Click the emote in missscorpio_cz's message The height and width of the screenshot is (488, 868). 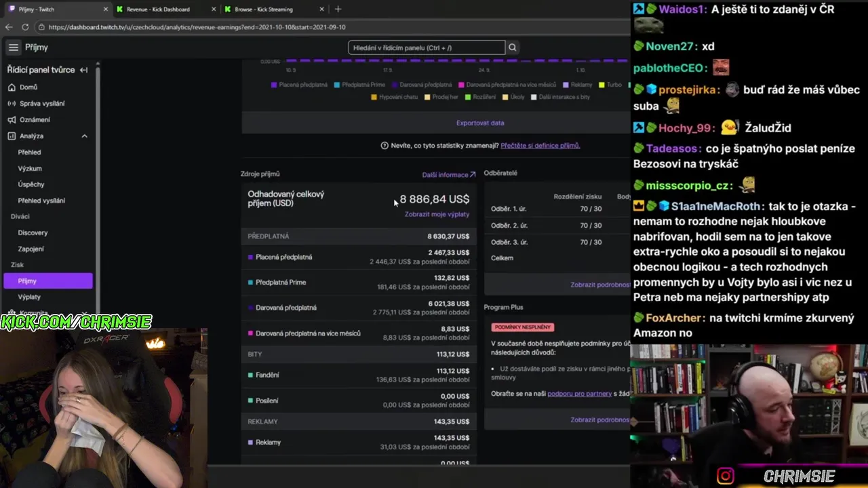[747, 184]
